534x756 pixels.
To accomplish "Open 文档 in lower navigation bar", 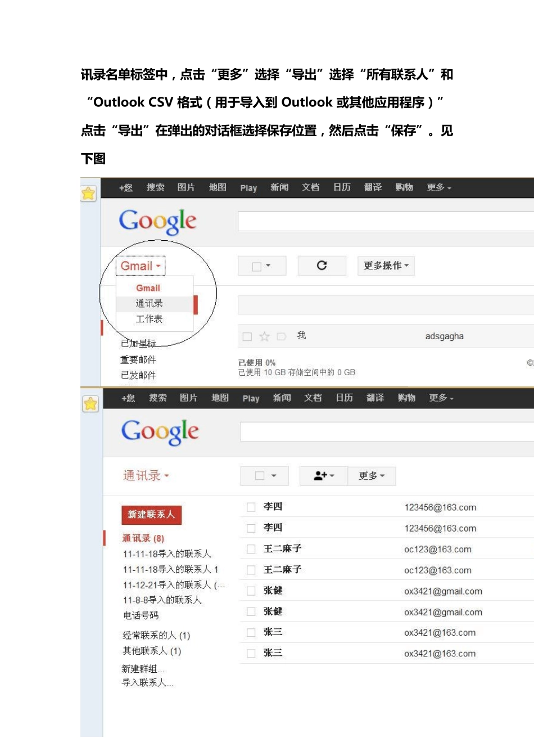I will (x=313, y=398).
